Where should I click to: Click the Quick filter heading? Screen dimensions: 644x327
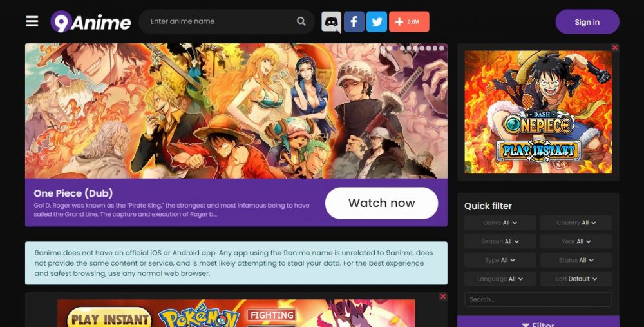pos(488,206)
